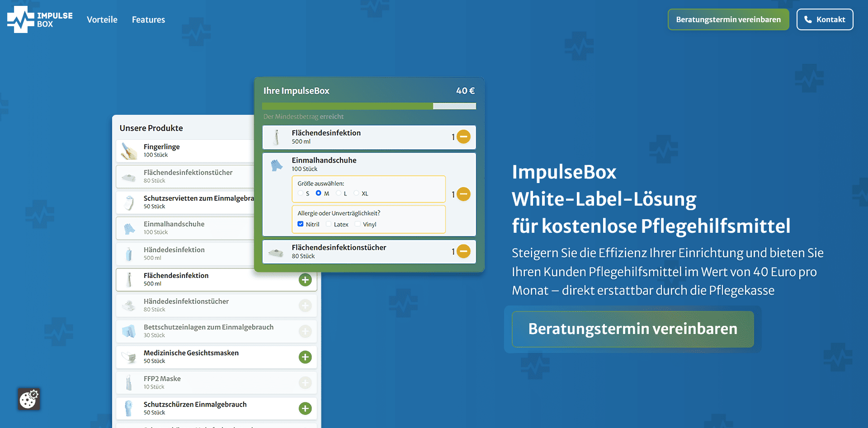The width and height of the screenshot is (868, 428).
Task: Go to the Features section
Action: (148, 19)
